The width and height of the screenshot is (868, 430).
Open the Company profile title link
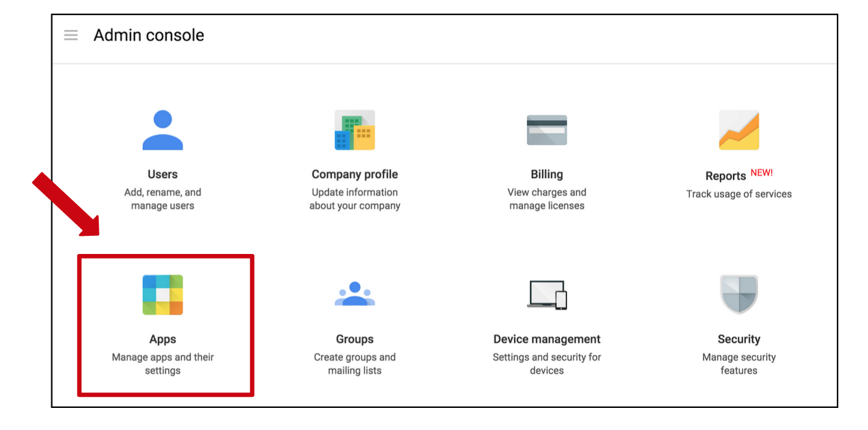click(x=355, y=174)
